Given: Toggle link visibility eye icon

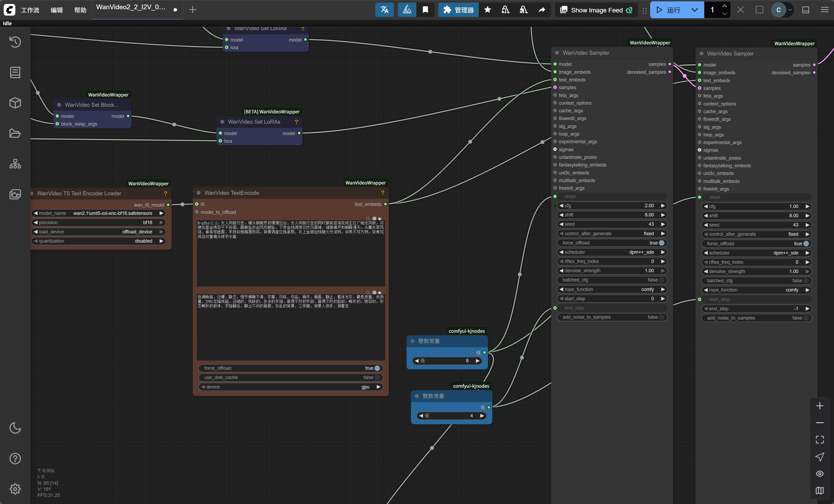Looking at the screenshot, I should (819, 474).
